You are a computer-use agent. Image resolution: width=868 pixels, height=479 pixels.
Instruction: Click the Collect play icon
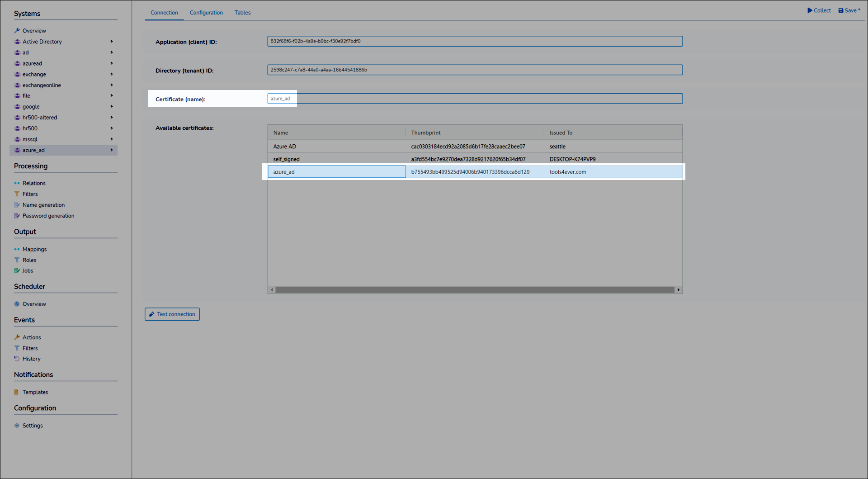coord(810,10)
